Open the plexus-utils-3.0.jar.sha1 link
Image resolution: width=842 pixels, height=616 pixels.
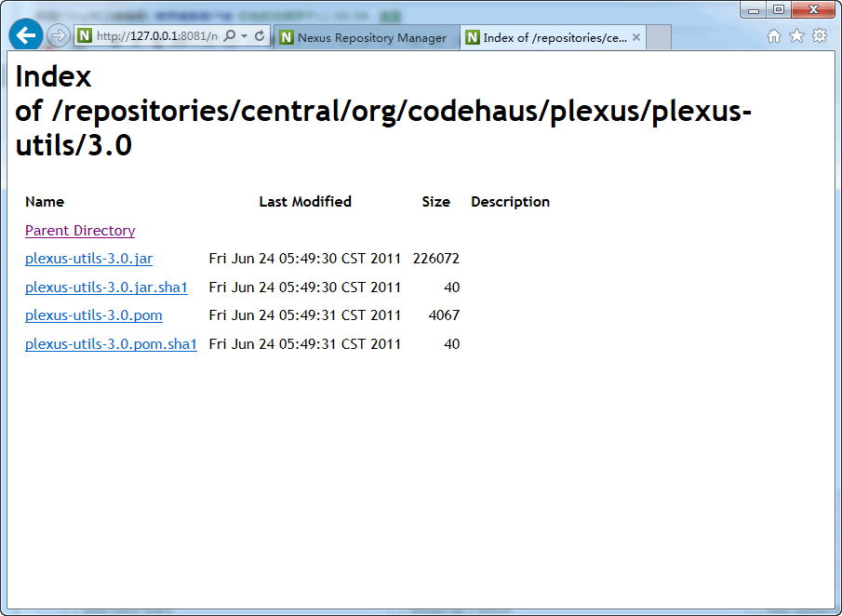pyautogui.click(x=106, y=288)
